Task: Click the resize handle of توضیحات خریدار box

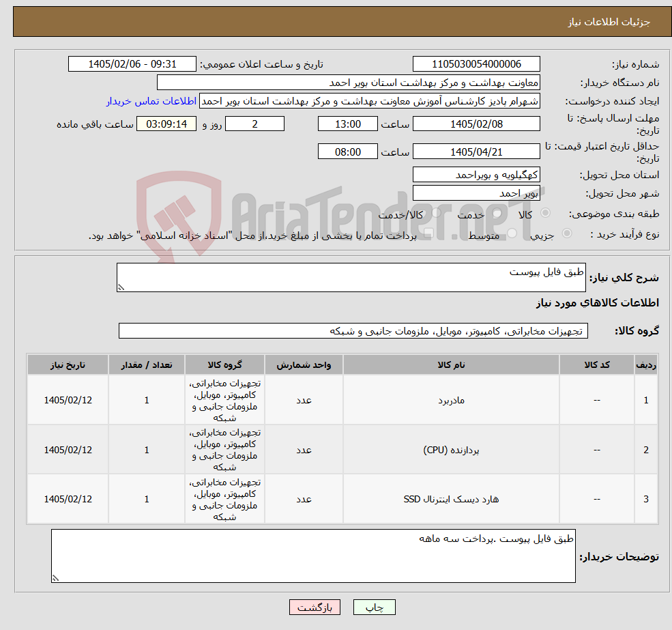Action: [x=55, y=578]
